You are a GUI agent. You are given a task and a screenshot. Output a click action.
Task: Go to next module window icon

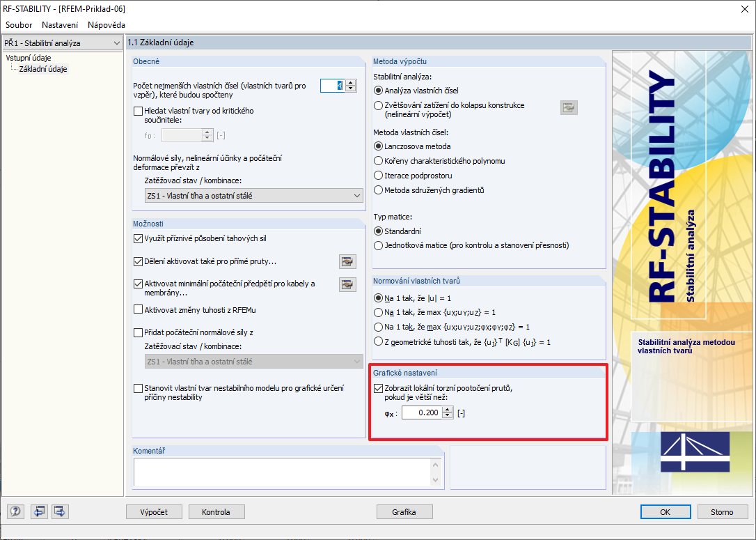[x=61, y=511]
